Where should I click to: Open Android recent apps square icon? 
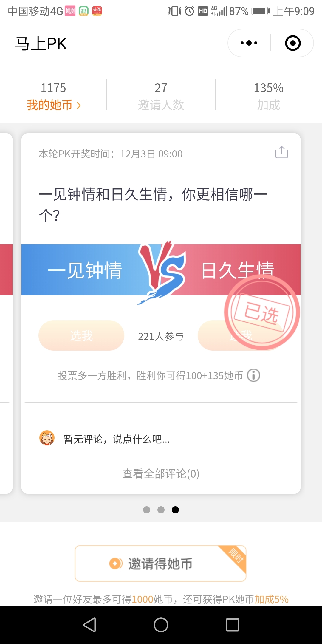click(233, 625)
